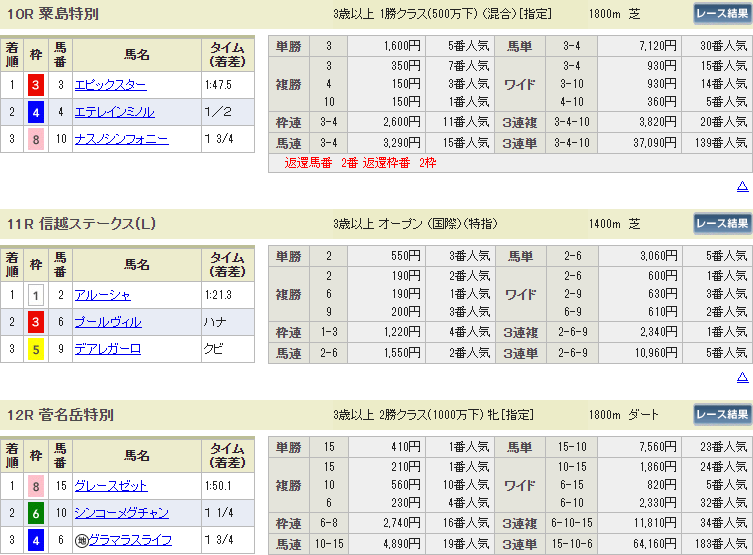The image size is (753, 555).
Task: Click white frame number 1 beside アルーシャ
Action: 36,295
